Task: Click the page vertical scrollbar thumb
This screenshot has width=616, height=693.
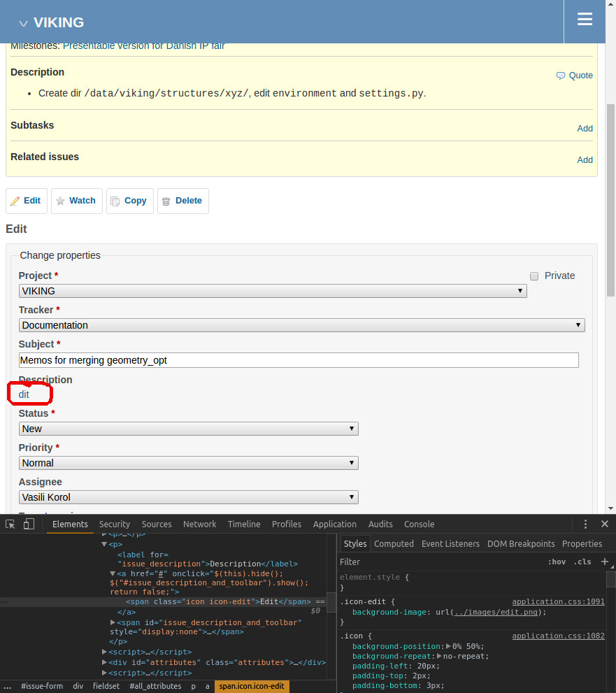Action: point(610,200)
